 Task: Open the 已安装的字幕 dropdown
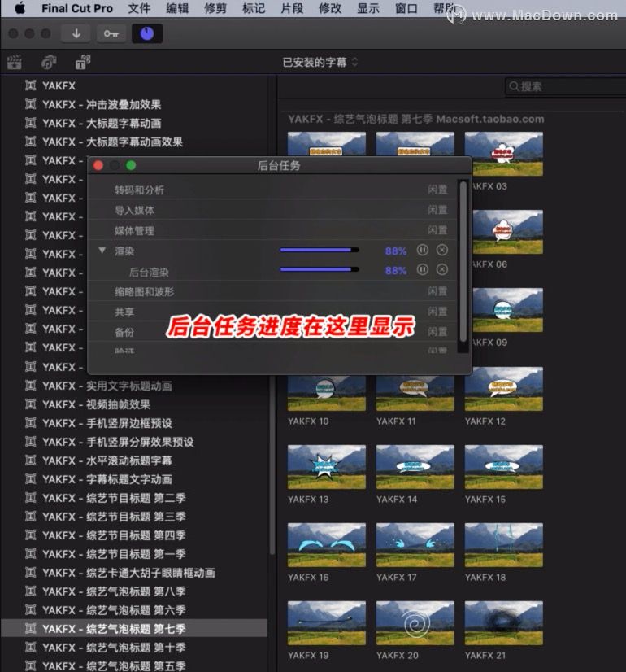[x=320, y=62]
